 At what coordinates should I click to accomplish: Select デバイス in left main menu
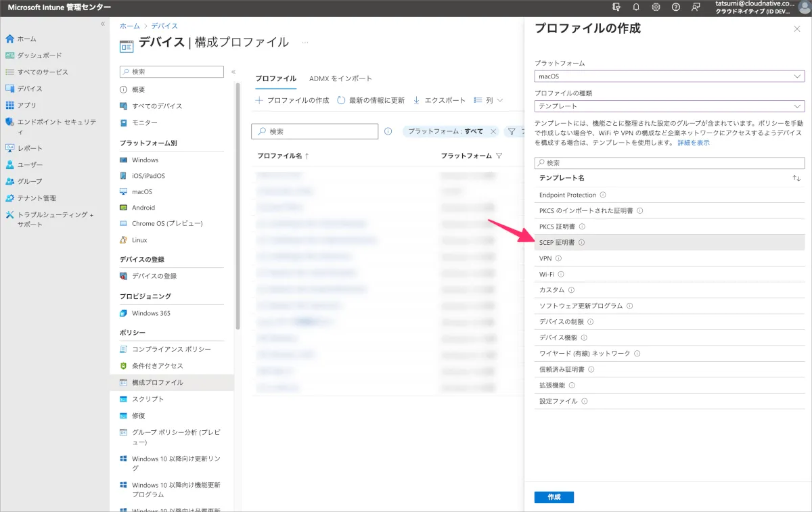pyautogui.click(x=30, y=89)
